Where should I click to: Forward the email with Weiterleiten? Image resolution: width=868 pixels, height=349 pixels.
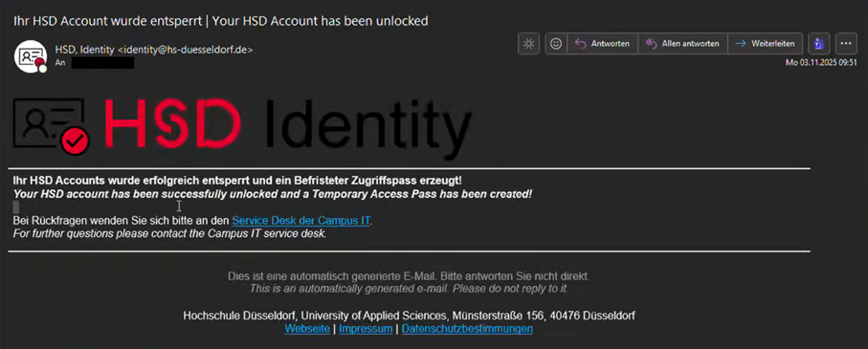pyautogui.click(x=765, y=44)
